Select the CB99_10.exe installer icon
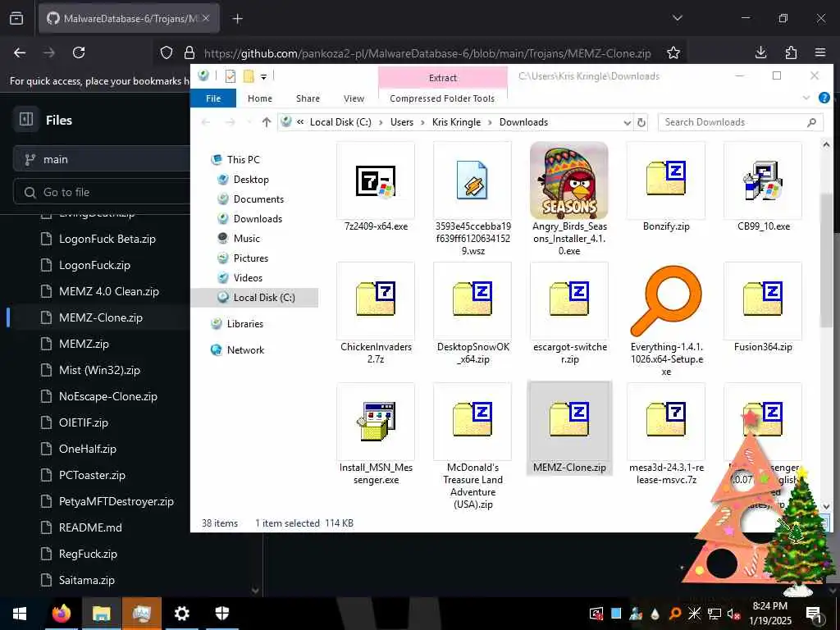The width and height of the screenshot is (840, 630). [x=763, y=181]
